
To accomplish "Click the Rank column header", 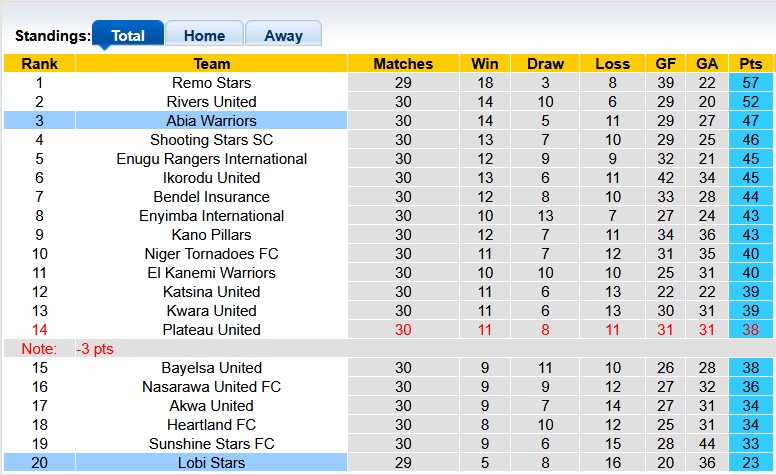I will coord(39,64).
